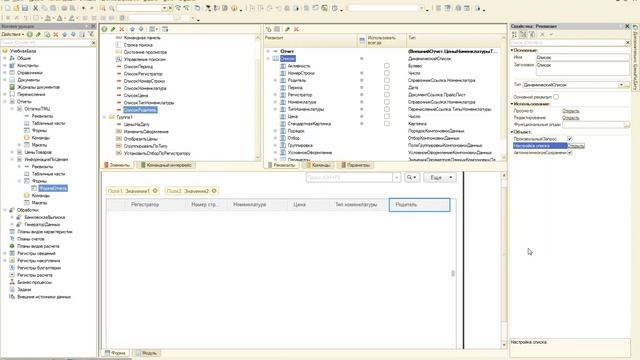Click the Ещё button in the form preview

(440, 178)
